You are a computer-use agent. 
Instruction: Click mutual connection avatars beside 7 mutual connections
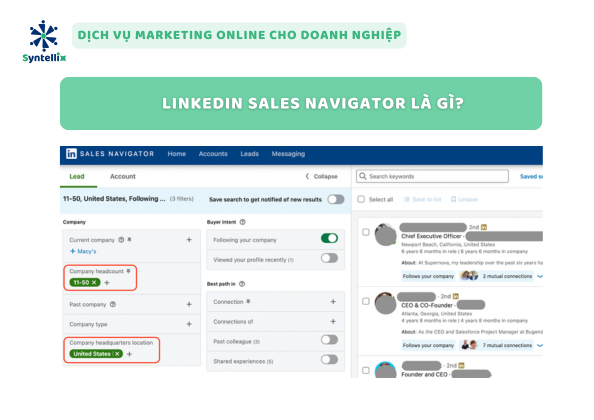[x=469, y=345]
